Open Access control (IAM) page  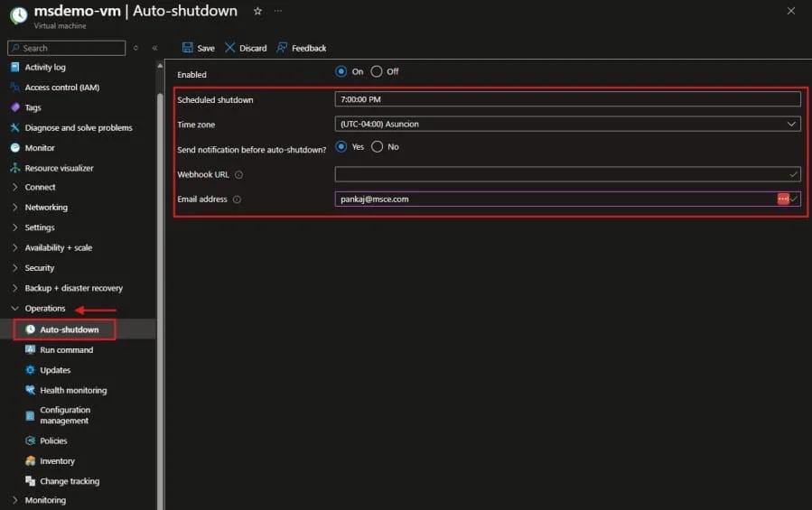62,88
